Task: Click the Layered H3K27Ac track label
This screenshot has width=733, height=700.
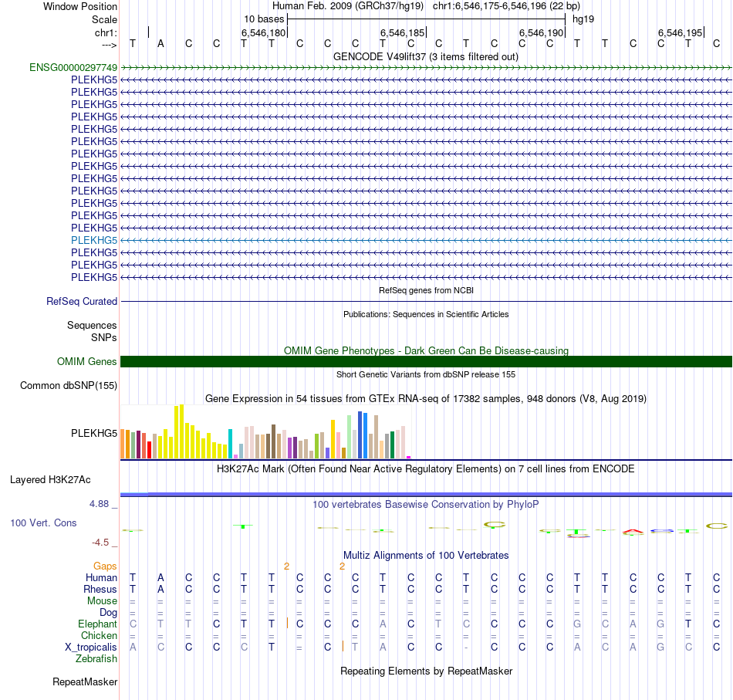Action: tap(50, 480)
